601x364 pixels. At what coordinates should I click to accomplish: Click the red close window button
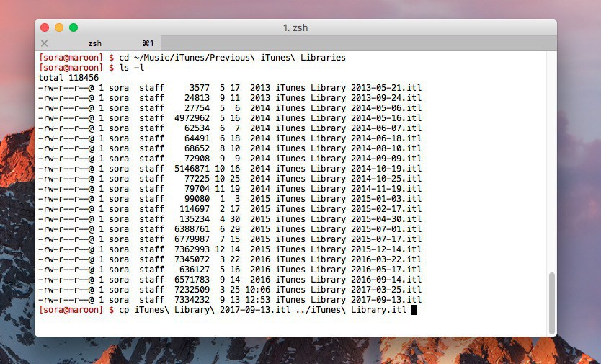pyautogui.click(x=45, y=27)
